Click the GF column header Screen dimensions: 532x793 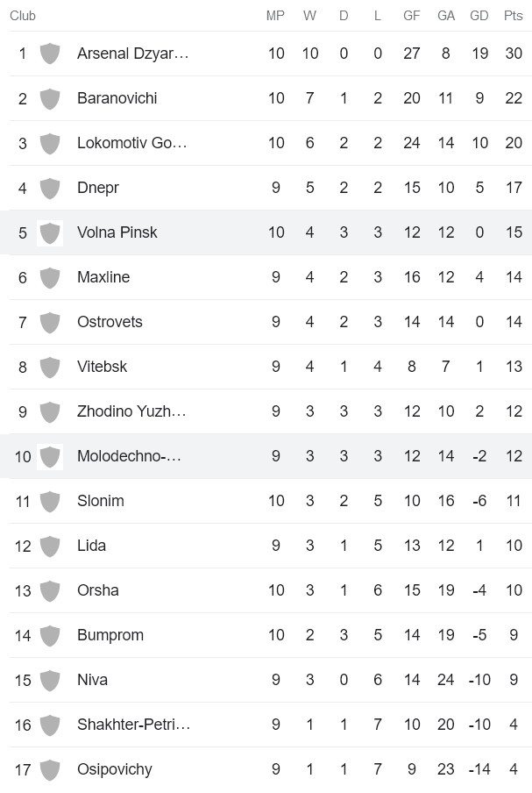pos(411,15)
